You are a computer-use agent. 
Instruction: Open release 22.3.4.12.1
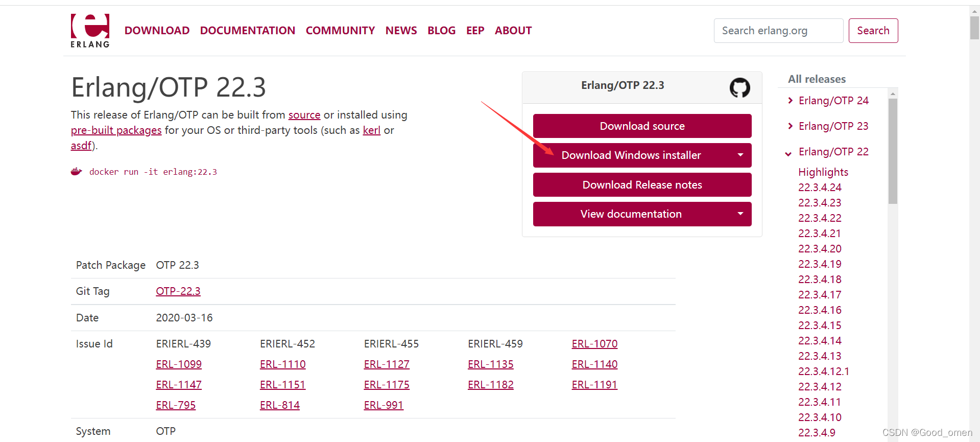tap(824, 371)
